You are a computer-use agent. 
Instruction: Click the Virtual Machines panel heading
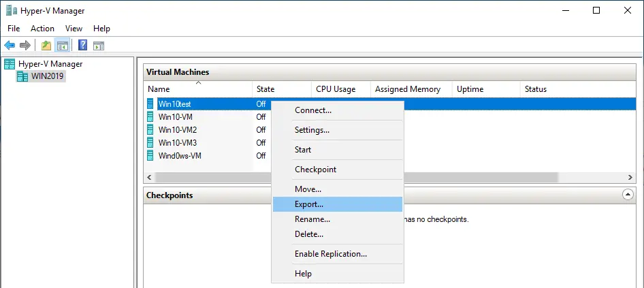(178, 72)
